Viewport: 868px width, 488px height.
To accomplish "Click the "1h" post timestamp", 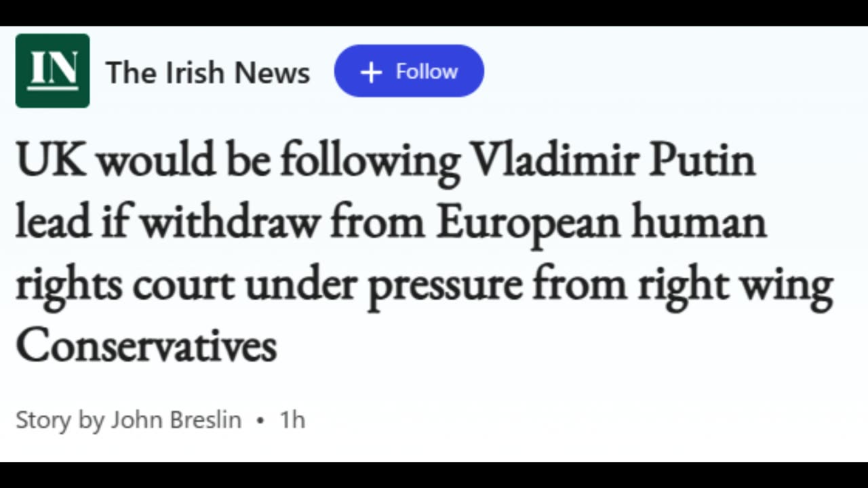I will (292, 420).
